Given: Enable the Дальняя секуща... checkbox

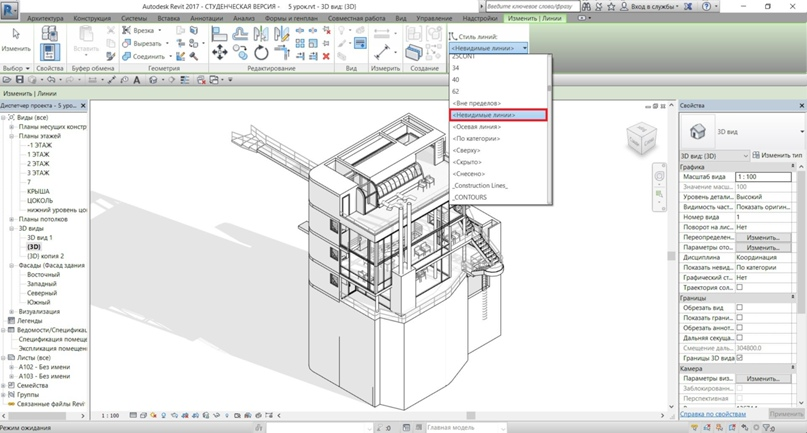Looking at the screenshot, I should coord(740,338).
